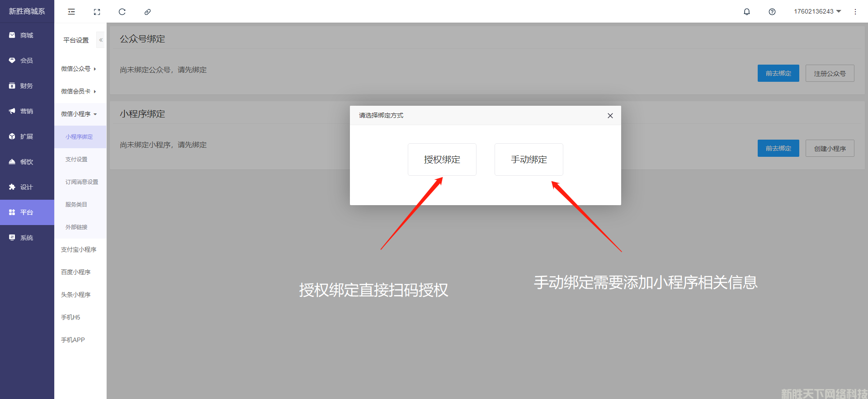Expand the 微信公众号 submenu
868x399 pixels.
pos(79,69)
